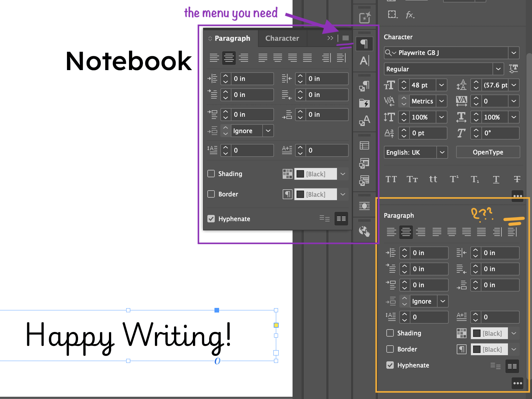The image size is (532, 399).
Task: Expand the Regular font style dropdown
Action: click(498, 69)
